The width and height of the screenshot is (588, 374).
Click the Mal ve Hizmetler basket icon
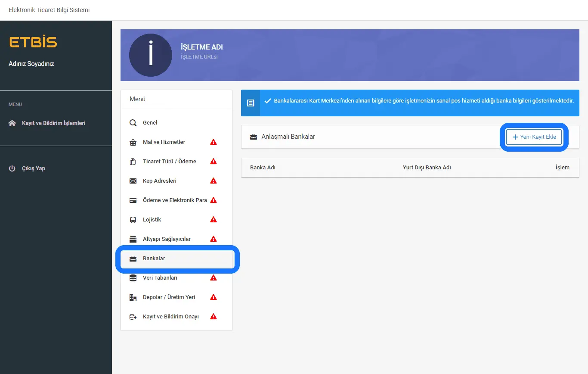pos(133,142)
